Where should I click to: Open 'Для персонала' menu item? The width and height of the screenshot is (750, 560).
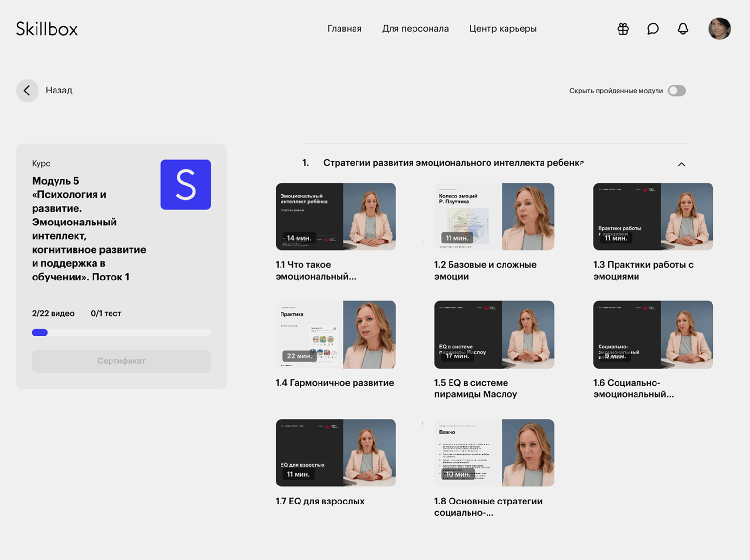[415, 29]
